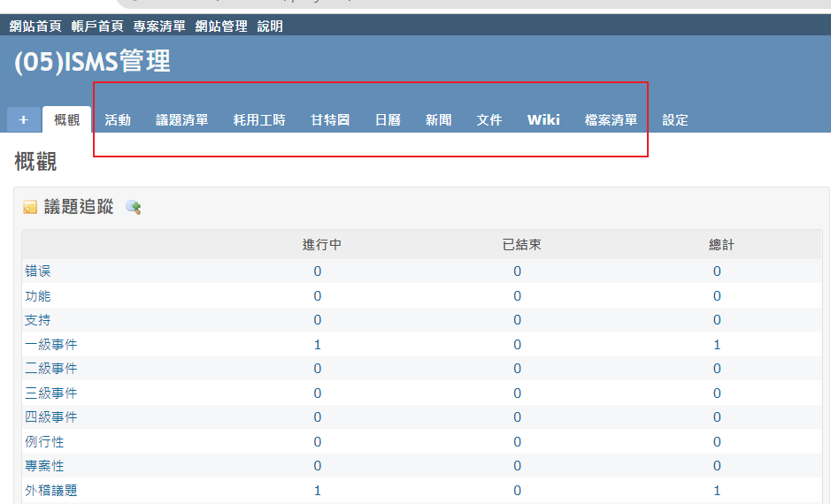Screen dimensions: 831x504
Task: Click 四級事件 total count 0
Action: click(717, 417)
